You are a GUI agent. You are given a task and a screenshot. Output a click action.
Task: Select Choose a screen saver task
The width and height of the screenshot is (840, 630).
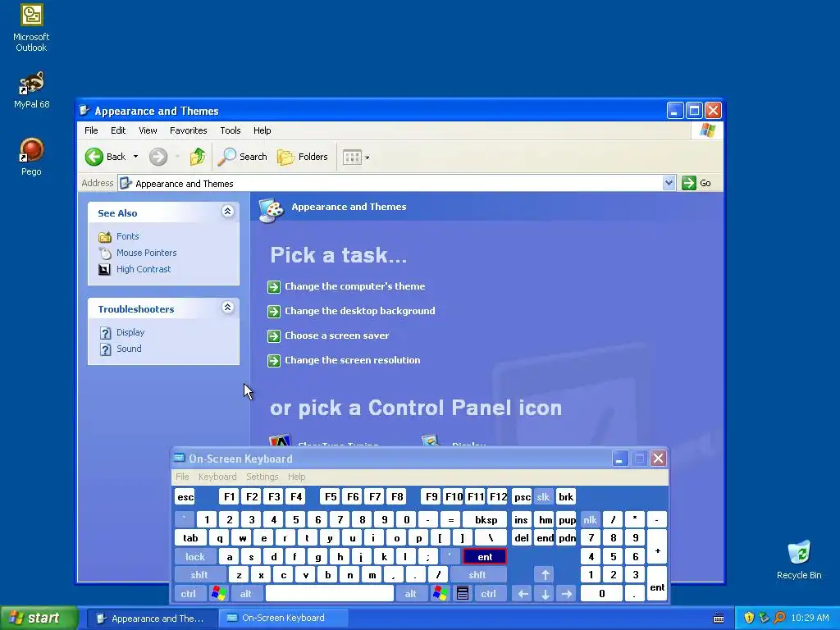coord(336,336)
